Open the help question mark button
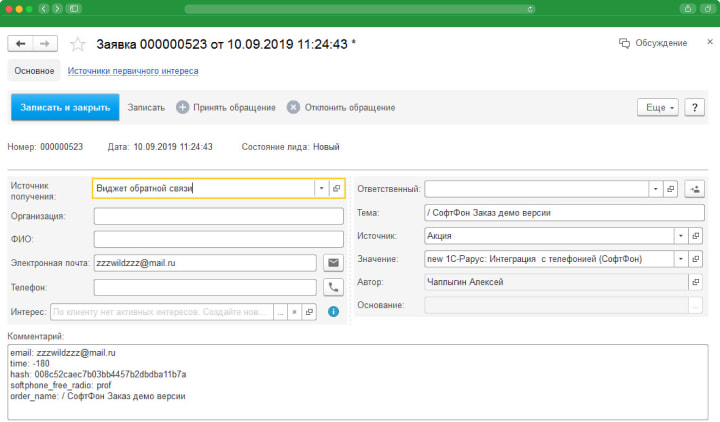720x422 pixels. [x=694, y=107]
